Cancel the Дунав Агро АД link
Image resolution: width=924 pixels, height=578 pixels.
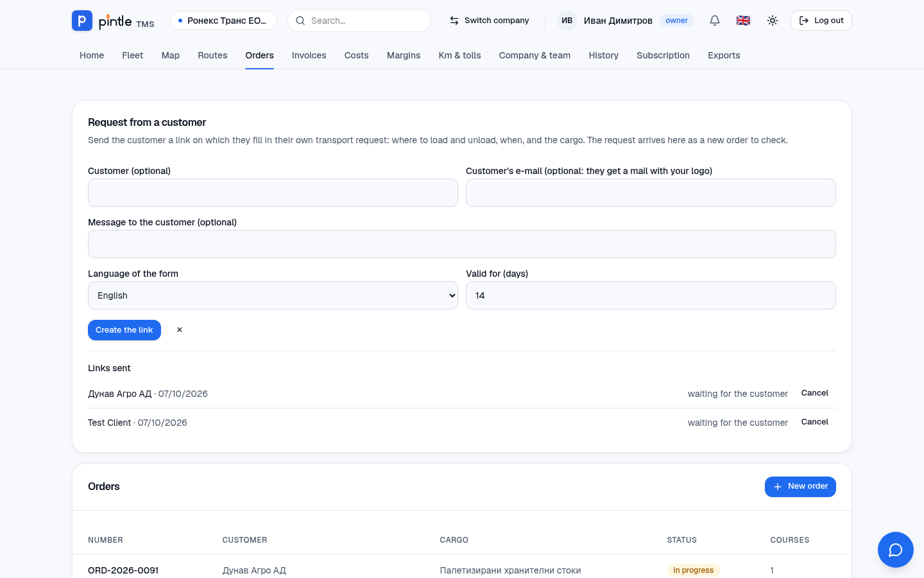click(x=815, y=393)
